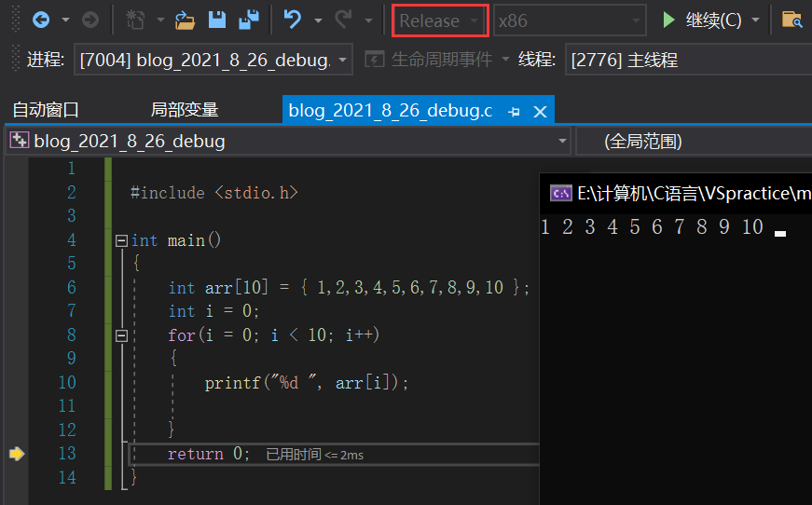
Task: Open a file with the folder icon
Action: point(185,20)
